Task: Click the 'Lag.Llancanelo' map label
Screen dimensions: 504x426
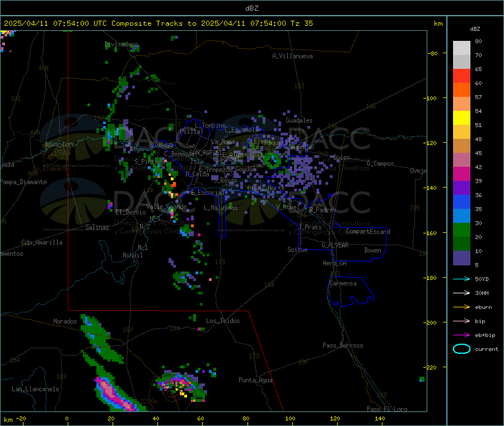Action: tap(36, 389)
